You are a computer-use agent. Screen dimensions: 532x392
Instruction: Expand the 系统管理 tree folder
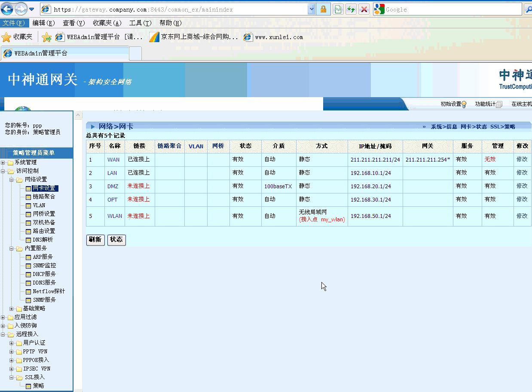click(x=3, y=162)
